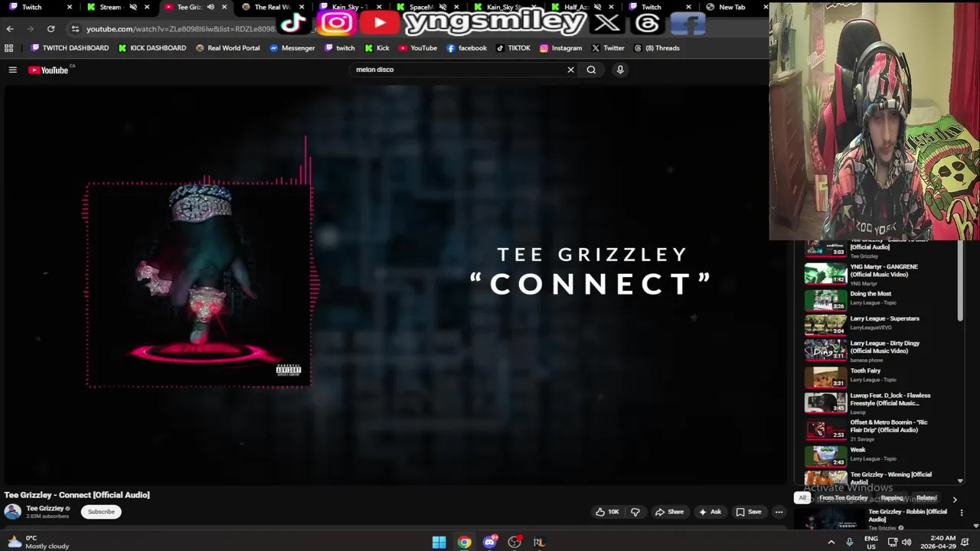
Task: Select the Rapping filter chip
Action: coord(892,498)
